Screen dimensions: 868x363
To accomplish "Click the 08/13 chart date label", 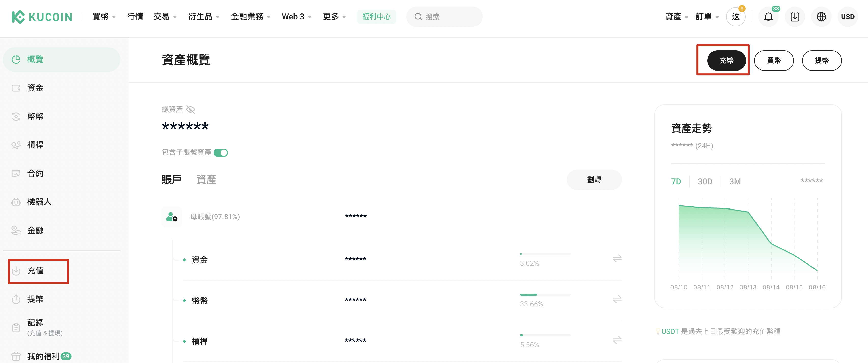I will pyautogui.click(x=748, y=287).
